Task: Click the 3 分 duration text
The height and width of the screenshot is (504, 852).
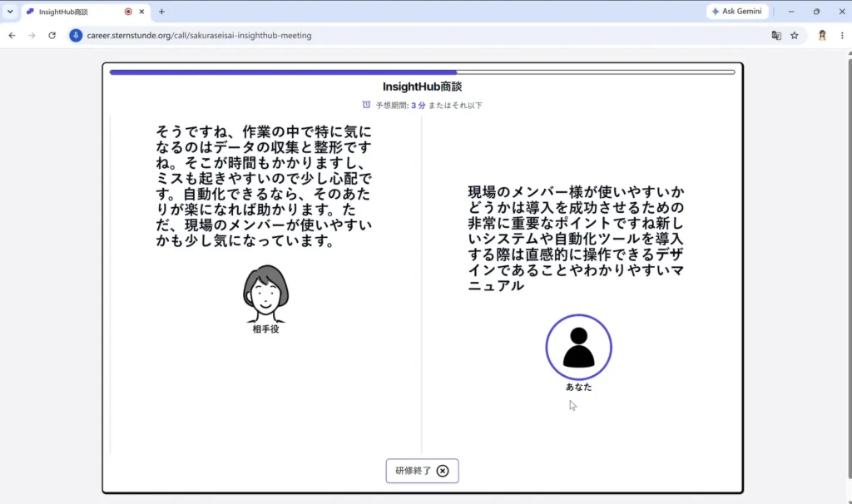Action: (418, 106)
